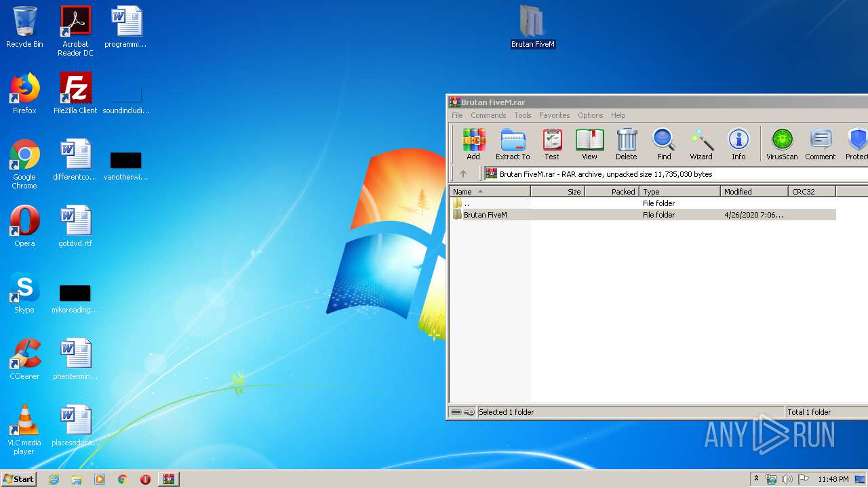Go up one level with arrow button
The image size is (868, 488).
pos(463,174)
